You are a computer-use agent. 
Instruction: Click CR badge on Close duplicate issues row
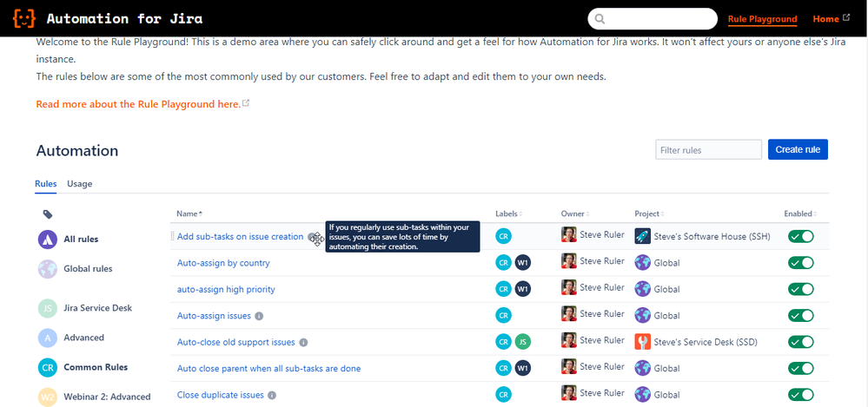pyautogui.click(x=503, y=394)
